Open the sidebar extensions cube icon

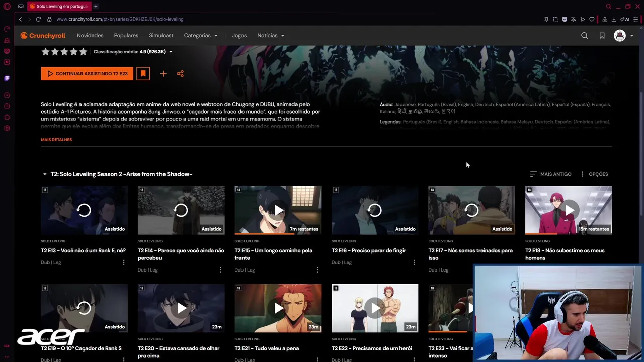coord(7,117)
